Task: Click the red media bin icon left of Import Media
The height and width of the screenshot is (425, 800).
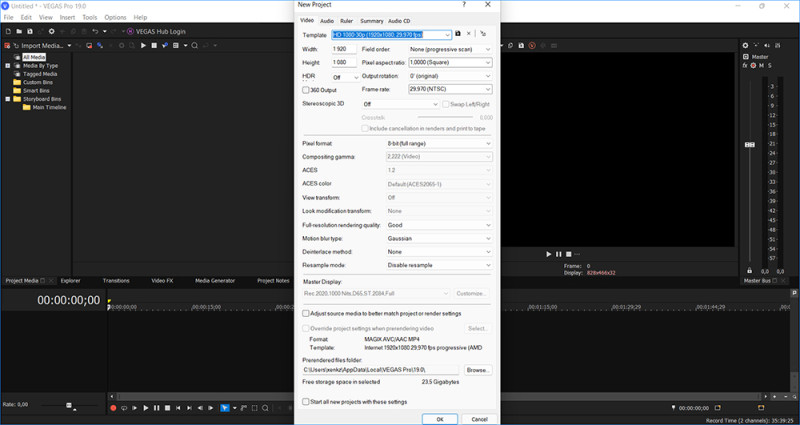Action: coord(7,45)
